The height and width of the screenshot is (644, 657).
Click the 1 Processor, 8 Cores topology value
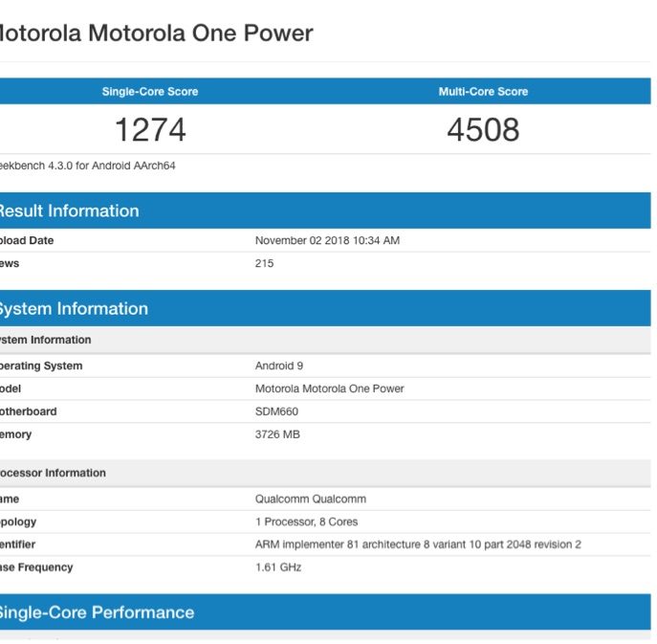(306, 522)
